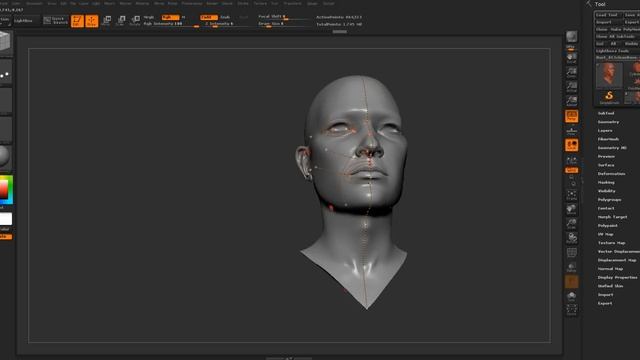Open the alpha selector slot
640x360 pixels.
point(6,100)
